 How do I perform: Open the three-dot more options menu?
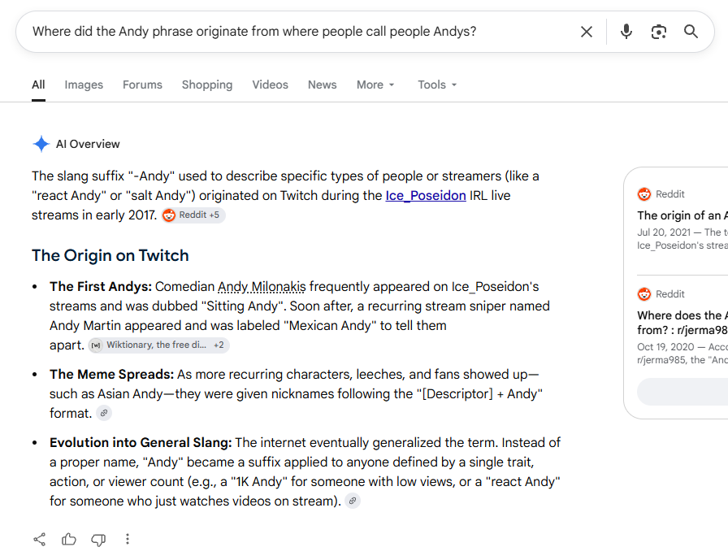pos(128,539)
